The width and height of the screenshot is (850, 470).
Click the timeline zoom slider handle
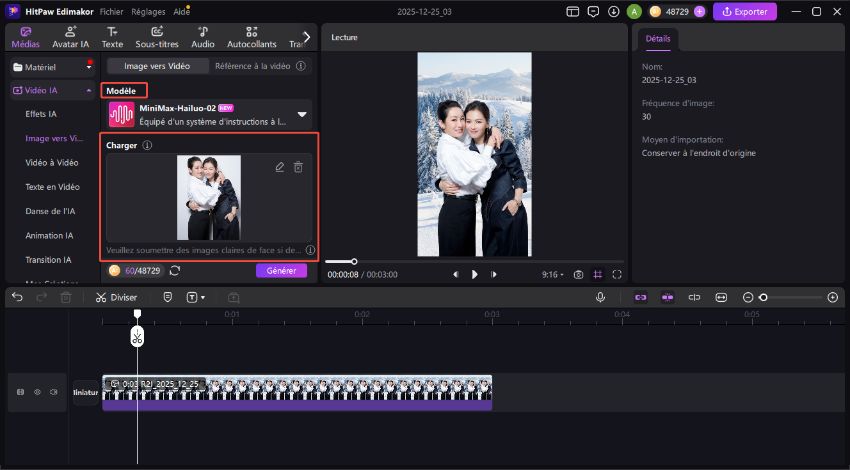[x=763, y=297]
